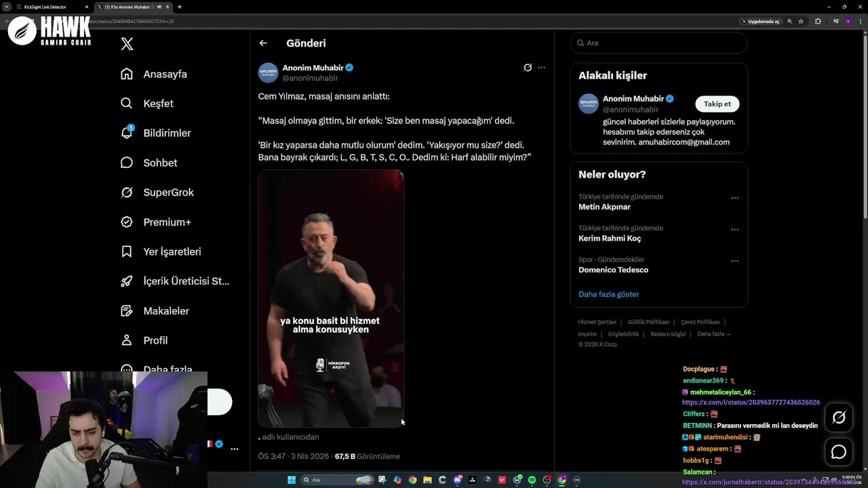The image size is (868, 488).
Task: Open Reklam bilgisi footer link
Action: (x=668, y=334)
